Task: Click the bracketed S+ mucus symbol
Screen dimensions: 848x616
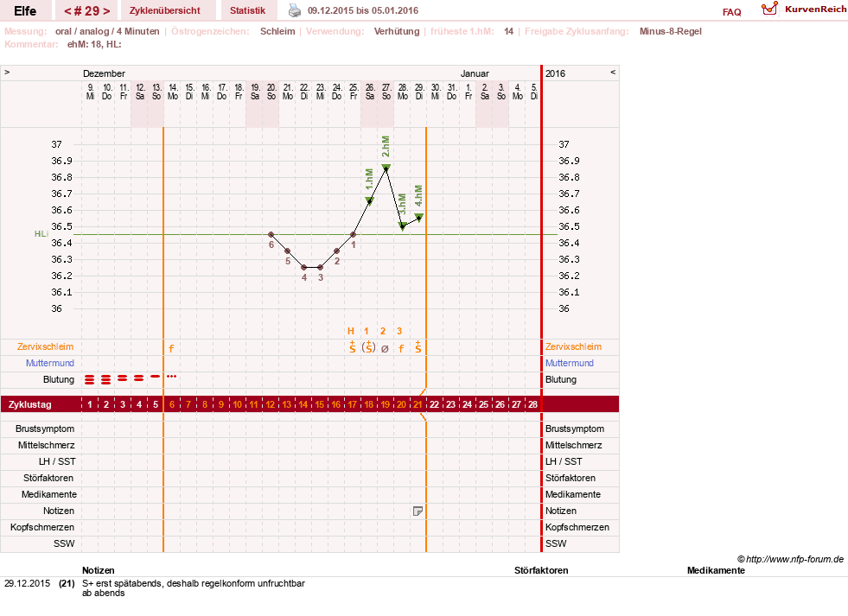Action: click(x=368, y=347)
